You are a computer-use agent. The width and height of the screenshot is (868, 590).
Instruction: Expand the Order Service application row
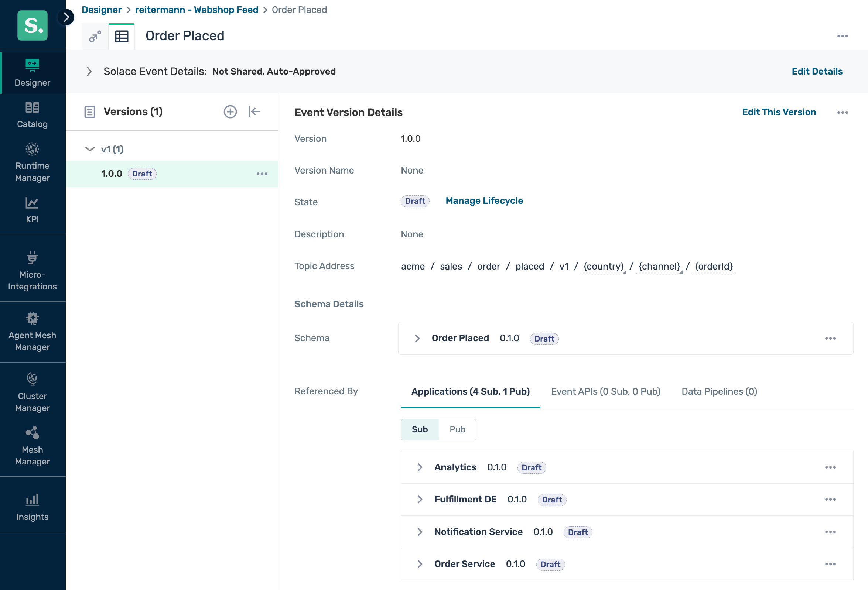(420, 564)
